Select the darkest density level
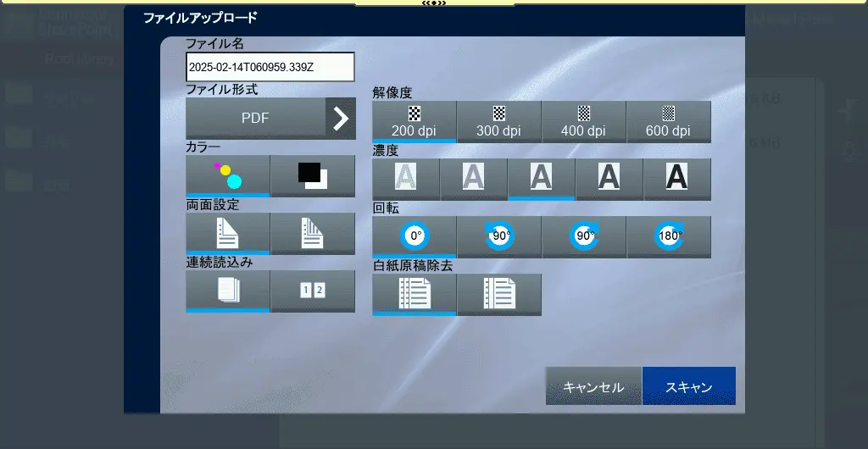 coord(676,179)
